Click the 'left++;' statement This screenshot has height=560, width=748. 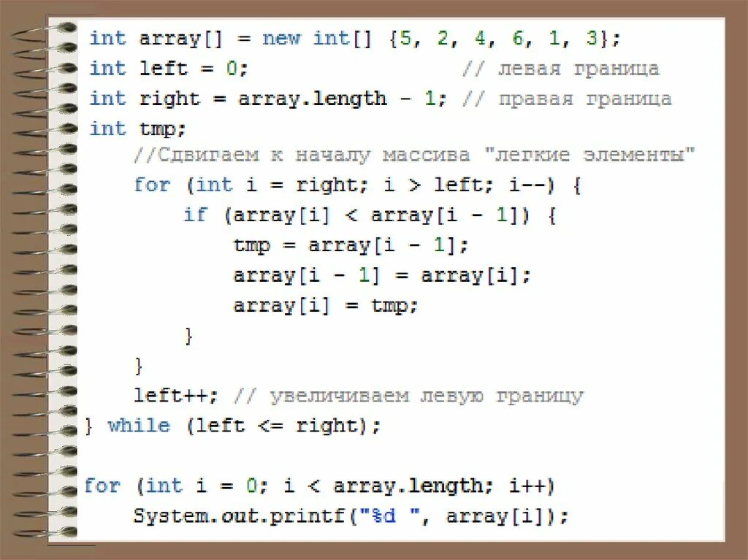point(175,396)
